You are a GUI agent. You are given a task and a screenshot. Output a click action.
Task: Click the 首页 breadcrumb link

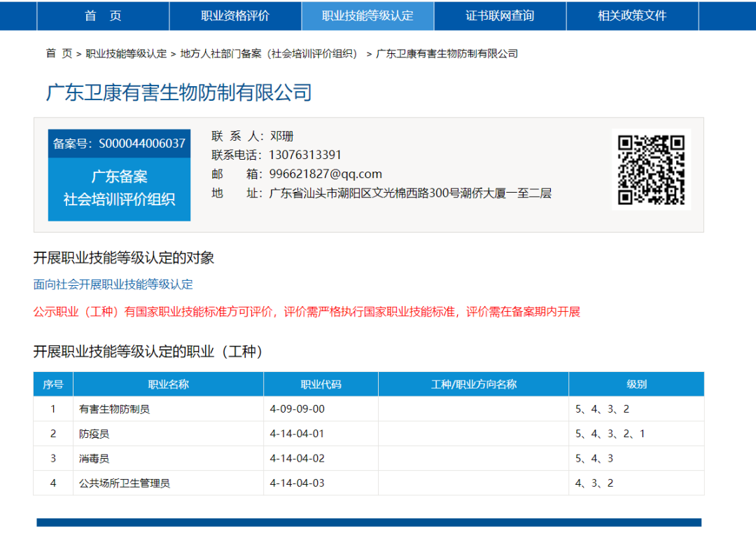(x=59, y=53)
